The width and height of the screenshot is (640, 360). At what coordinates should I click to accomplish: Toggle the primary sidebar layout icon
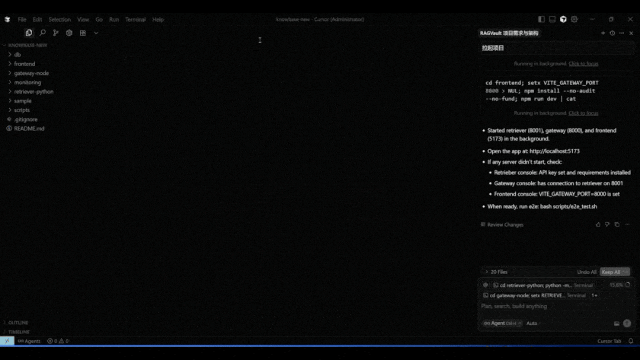click(541, 19)
